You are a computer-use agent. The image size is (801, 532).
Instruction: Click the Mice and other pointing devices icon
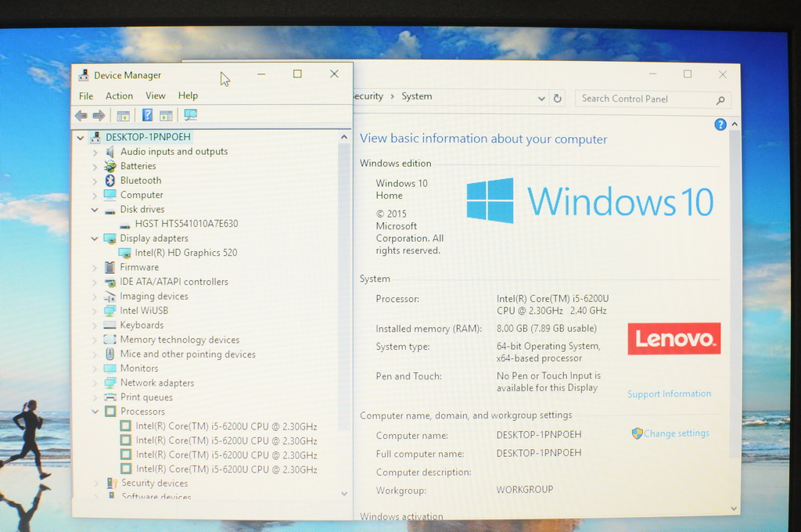click(110, 354)
